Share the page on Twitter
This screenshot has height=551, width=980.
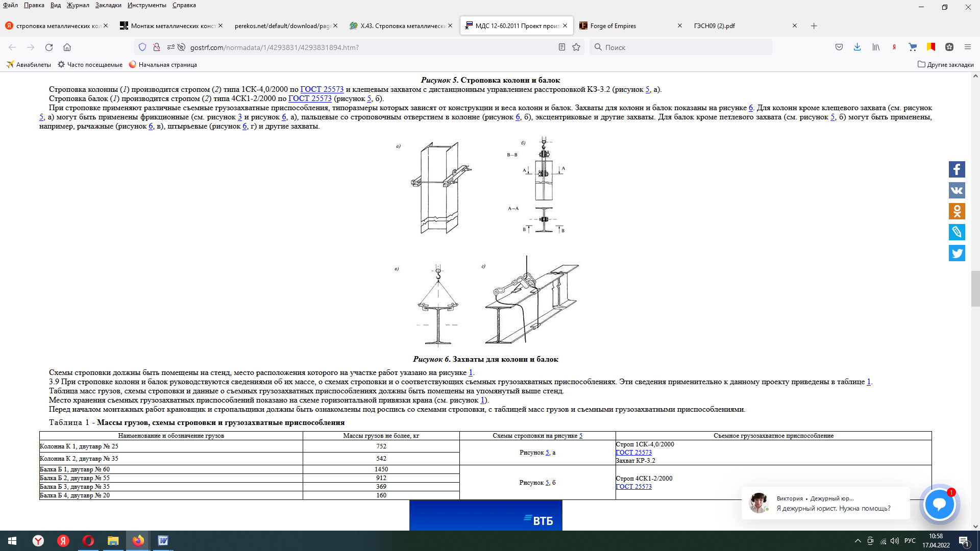(x=957, y=253)
